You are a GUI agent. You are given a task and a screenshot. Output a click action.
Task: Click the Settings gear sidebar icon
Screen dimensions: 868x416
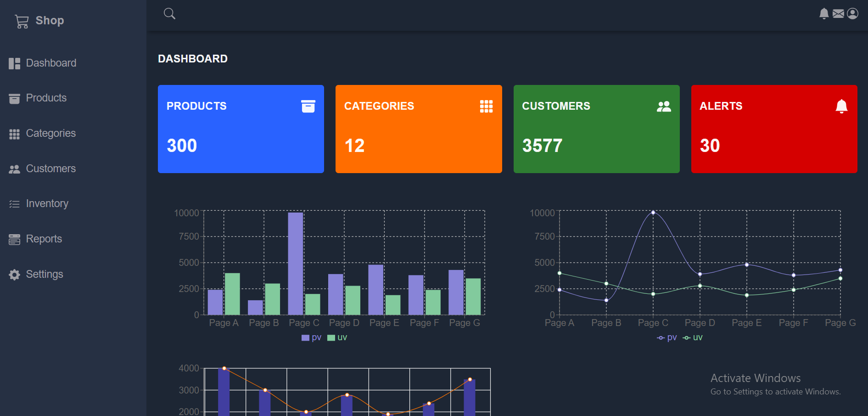point(15,275)
